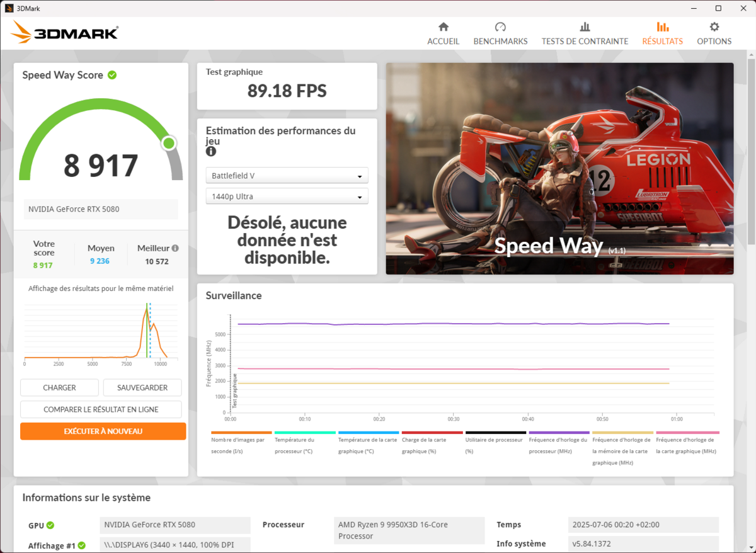Click DISPLAY6 3440 × 1440 display field
Screen dimensions: 756x553
coord(175,545)
